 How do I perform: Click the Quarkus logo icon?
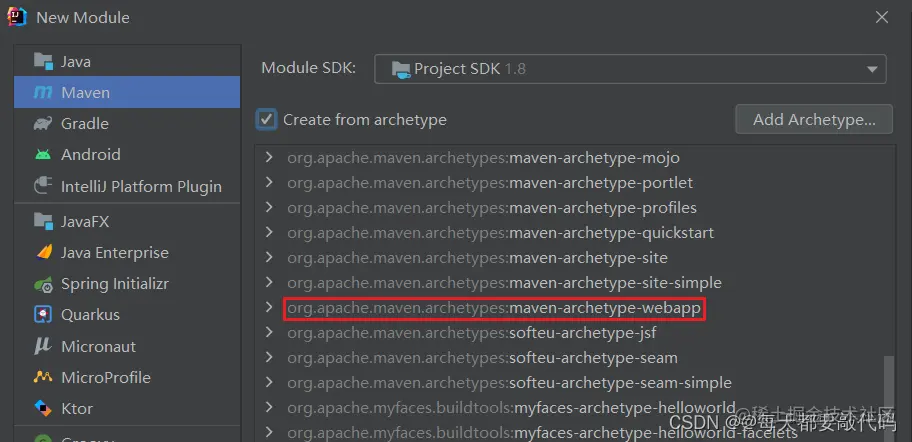click(x=43, y=315)
